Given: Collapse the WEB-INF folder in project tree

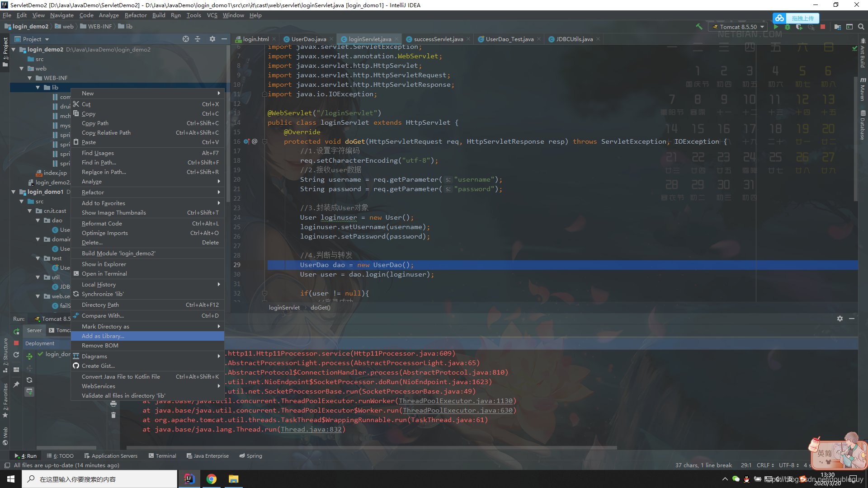Looking at the screenshot, I should click(30, 78).
